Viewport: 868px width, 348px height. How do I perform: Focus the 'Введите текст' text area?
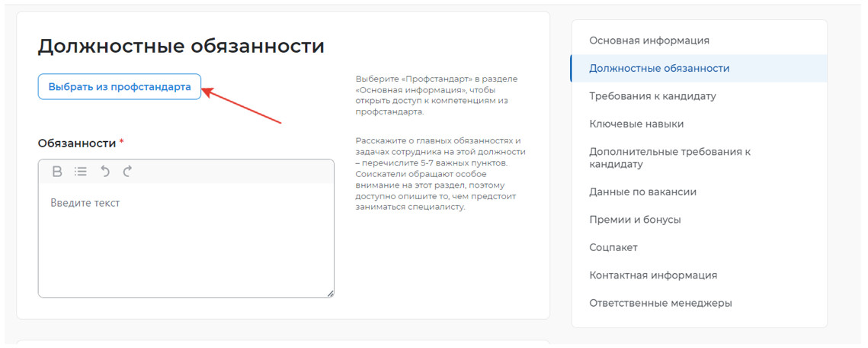point(185,237)
